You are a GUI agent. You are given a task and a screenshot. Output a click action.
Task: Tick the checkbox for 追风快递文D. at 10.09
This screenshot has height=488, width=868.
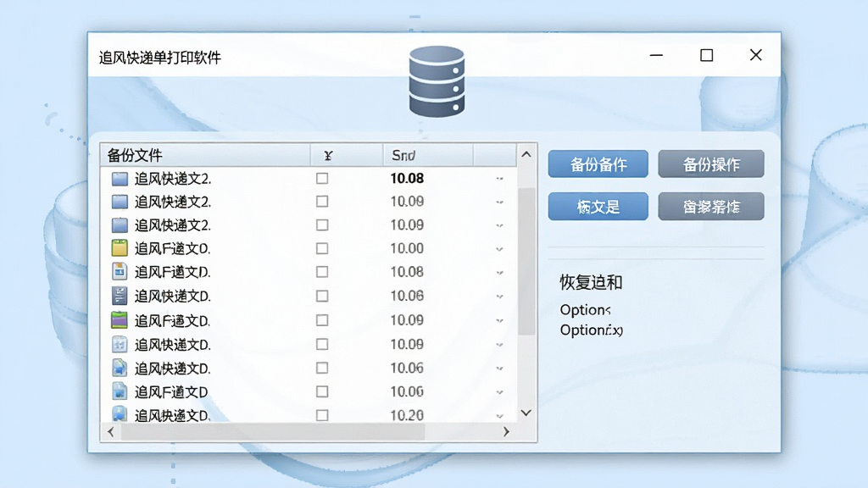[322, 344]
